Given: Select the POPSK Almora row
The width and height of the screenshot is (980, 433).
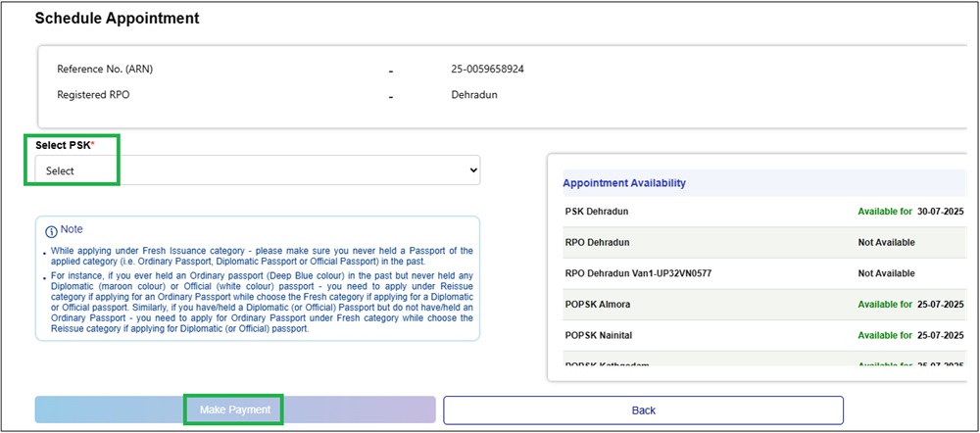Looking at the screenshot, I should point(764,305).
